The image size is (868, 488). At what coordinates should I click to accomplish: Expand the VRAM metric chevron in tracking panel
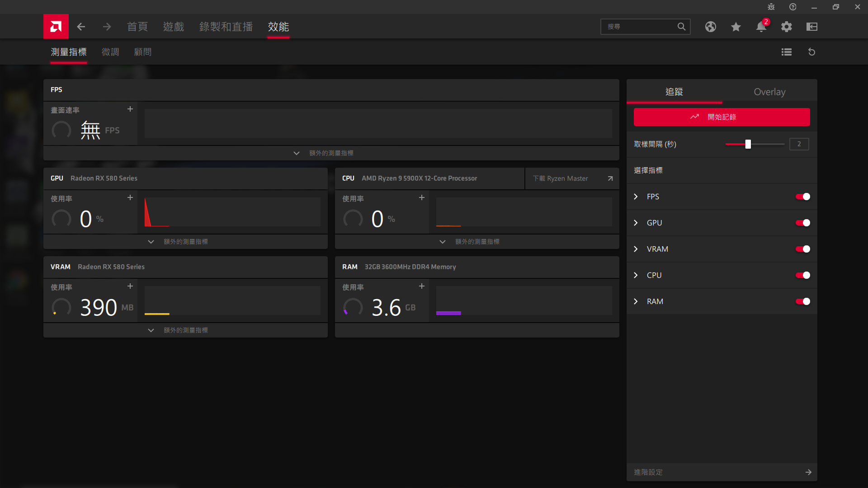636,249
